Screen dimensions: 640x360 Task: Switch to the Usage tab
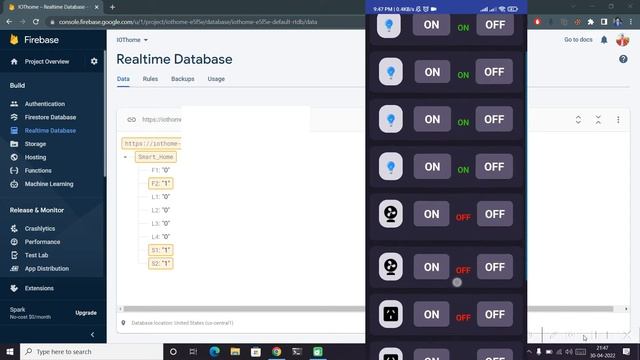[x=216, y=79]
